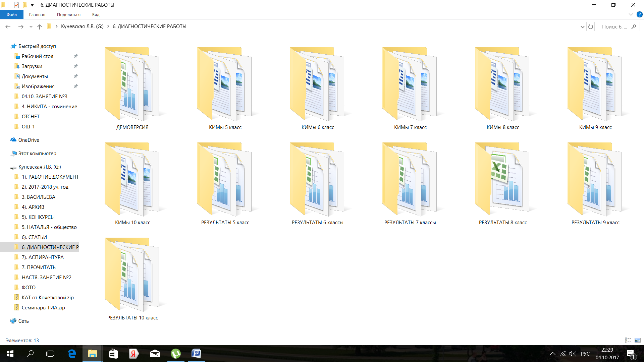Switch to the Вид ribbon tab
The image size is (644, 362).
pyautogui.click(x=96, y=14)
